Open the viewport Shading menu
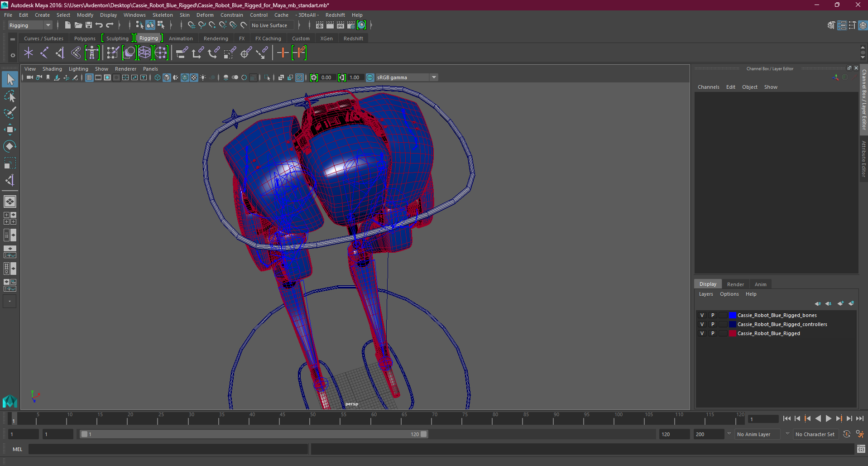Viewport: 868px width, 466px height. point(52,69)
